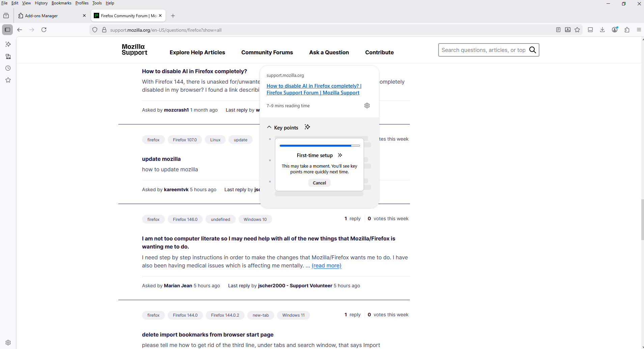
Task: Open sidebar settings gear at bottom left
Action: point(8,343)
